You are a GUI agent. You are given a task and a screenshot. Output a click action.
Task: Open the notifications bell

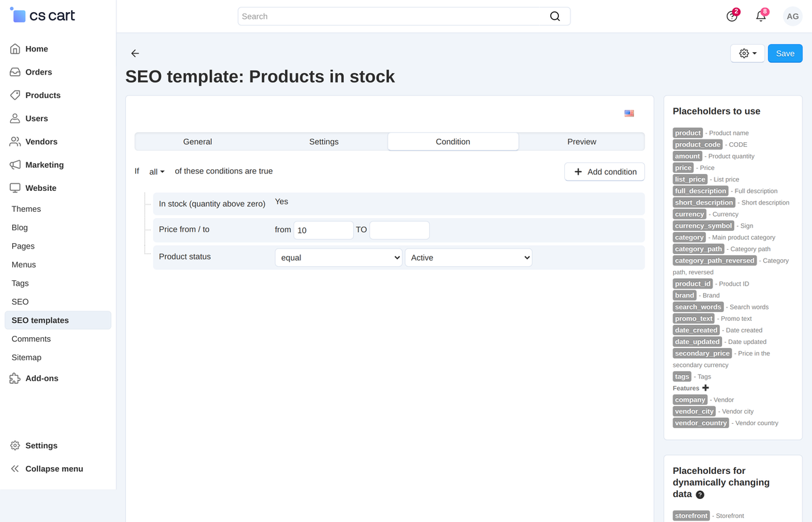[x=761, y=16]
